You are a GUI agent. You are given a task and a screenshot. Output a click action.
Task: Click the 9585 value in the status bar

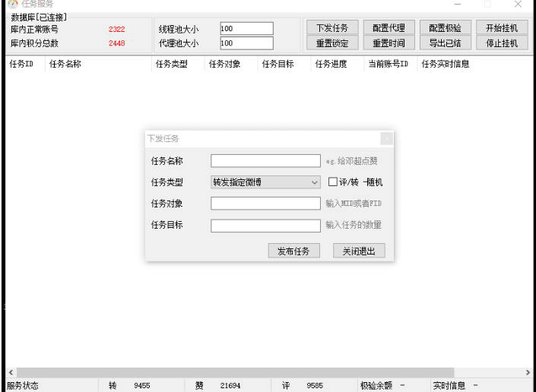pos(315,385)
